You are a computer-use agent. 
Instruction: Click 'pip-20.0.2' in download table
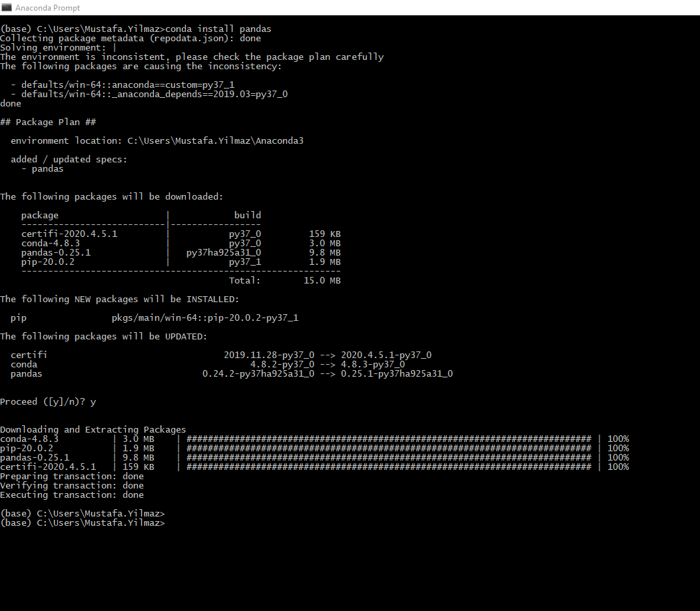[x=48, y=262]
